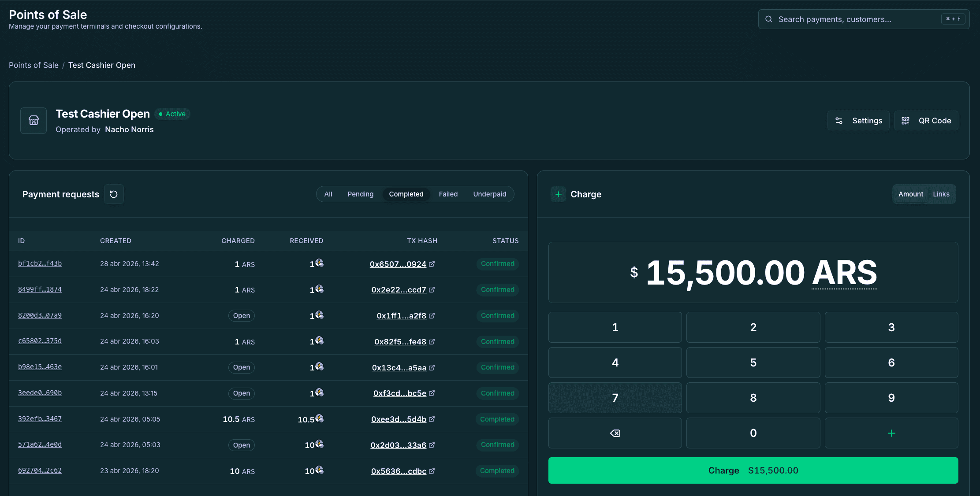Switch charge mode to Links
The image size is (980, 496).
pos(941,194)
